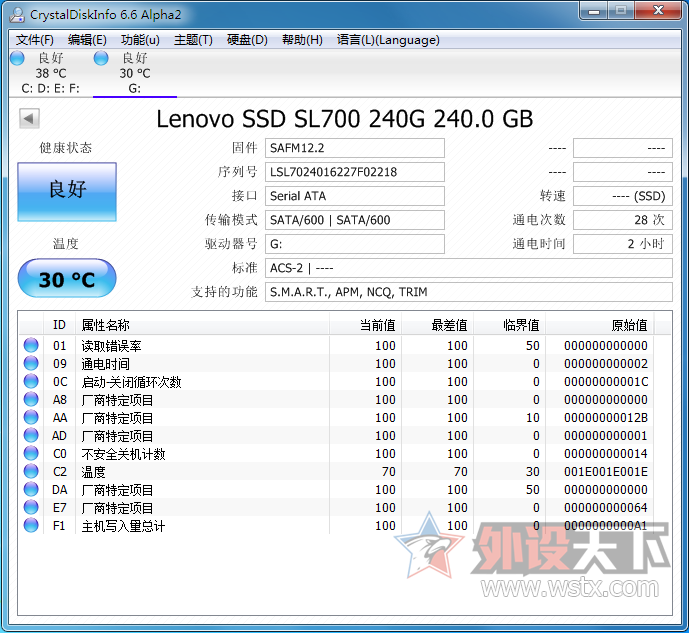Open the 主题(T) menu
689x633 pixels.
pos(193,40)
